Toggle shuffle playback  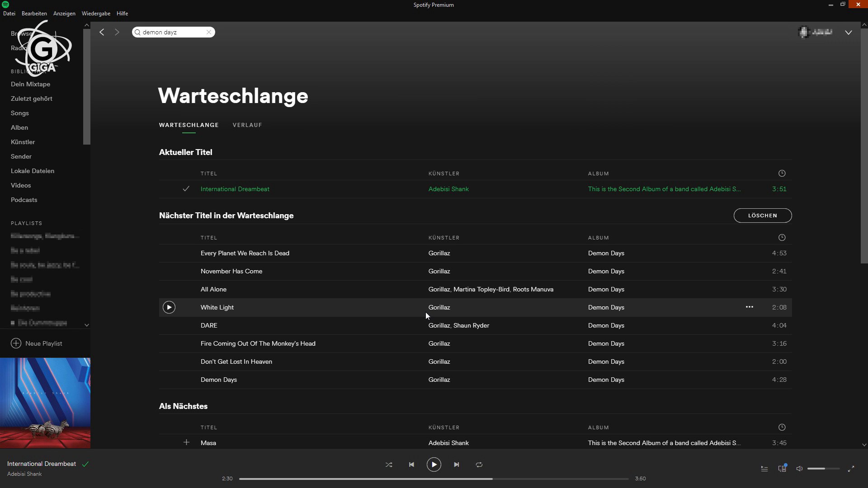point(389,465)
